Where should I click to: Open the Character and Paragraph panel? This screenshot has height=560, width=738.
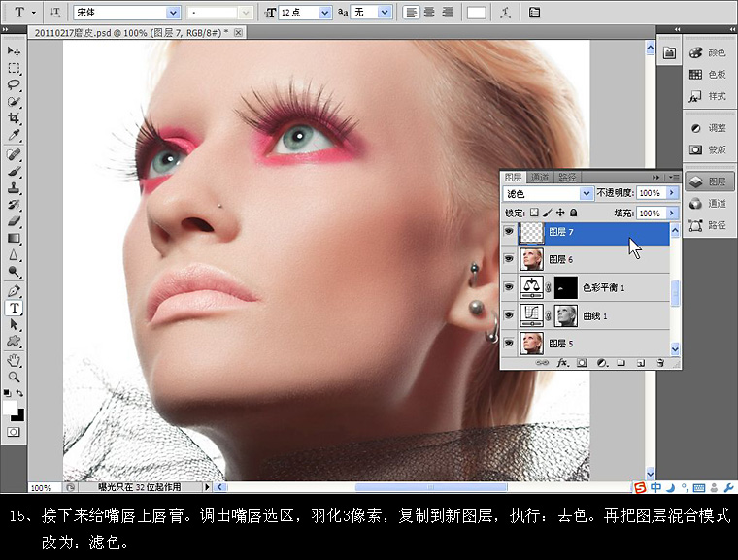click(534, 13)
